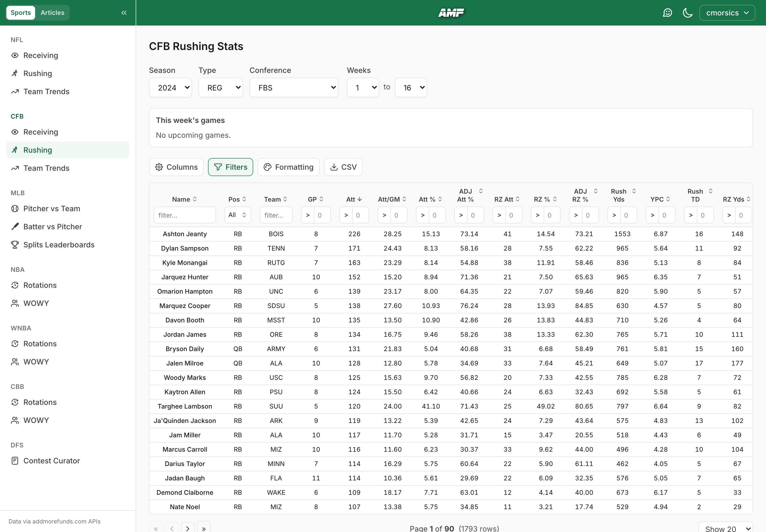The height and width of the screenshot is (532, 766).
Task: Open CBB WOWY page
Action: pyautogui.click(x=68, y=420)
